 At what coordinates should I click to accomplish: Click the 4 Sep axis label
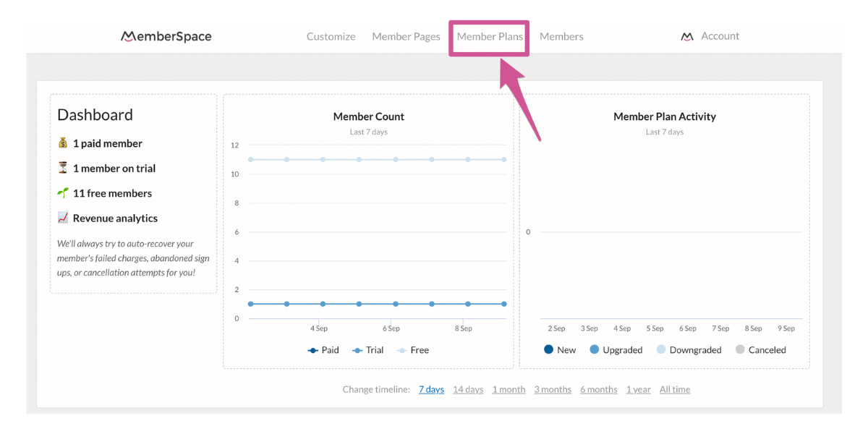pos(319,328)
